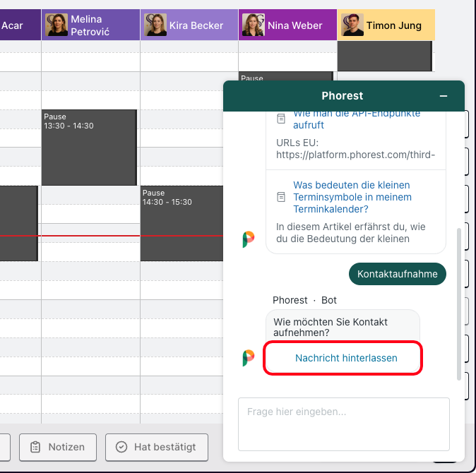Select Melina Petrović's Pause 13:30 - 14:30 block
Viewport: 476px width, 473px height.
[x=89, y=148]
